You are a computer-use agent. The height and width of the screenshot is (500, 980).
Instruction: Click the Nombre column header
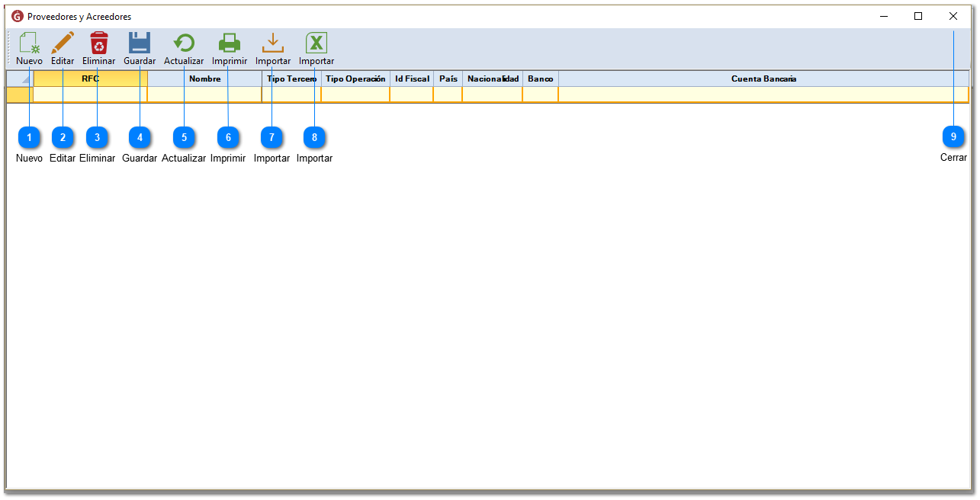click(204, 79)
